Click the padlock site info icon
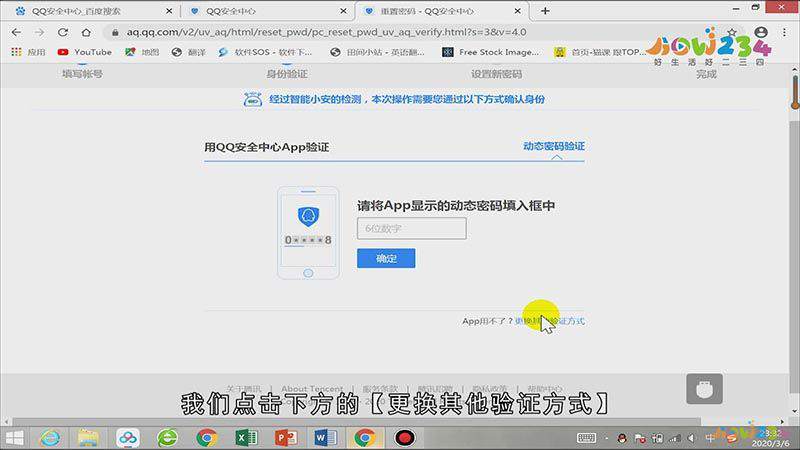This screenshot has height=450, width=800. click(115, 32)
